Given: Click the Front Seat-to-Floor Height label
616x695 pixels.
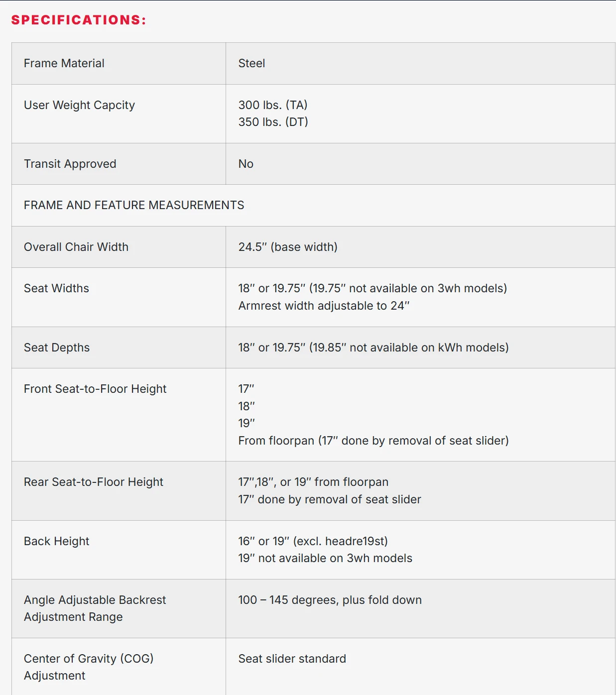Looking at the screenshot, I should pos(95,389).
